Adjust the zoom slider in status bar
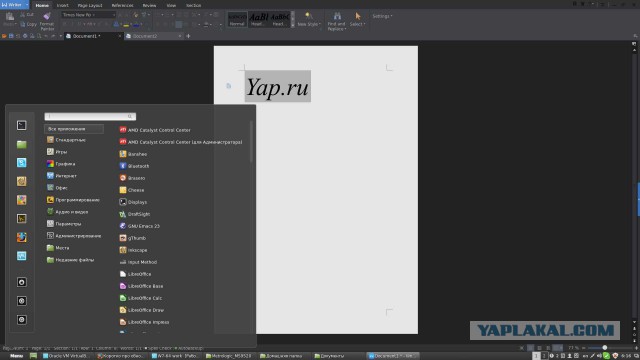This screenshot has height=360, width=640. (605, 348)
